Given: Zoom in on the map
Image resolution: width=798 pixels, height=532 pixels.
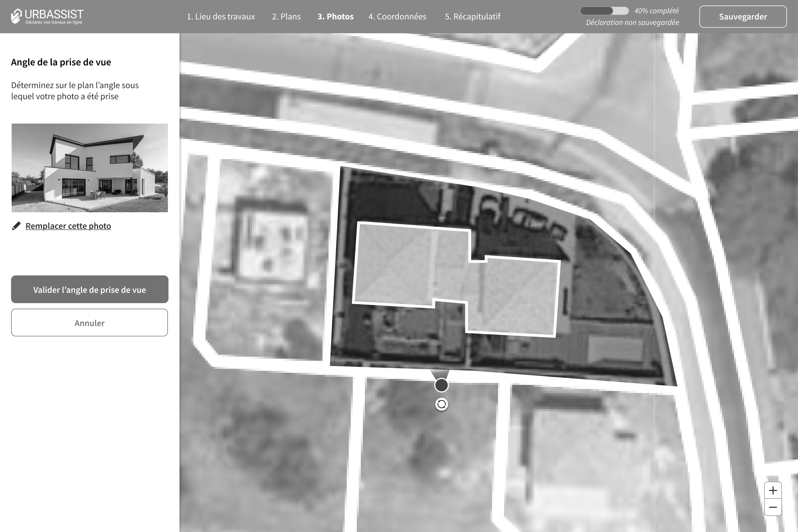Looking at the screenshot, I should coord(773,490).
